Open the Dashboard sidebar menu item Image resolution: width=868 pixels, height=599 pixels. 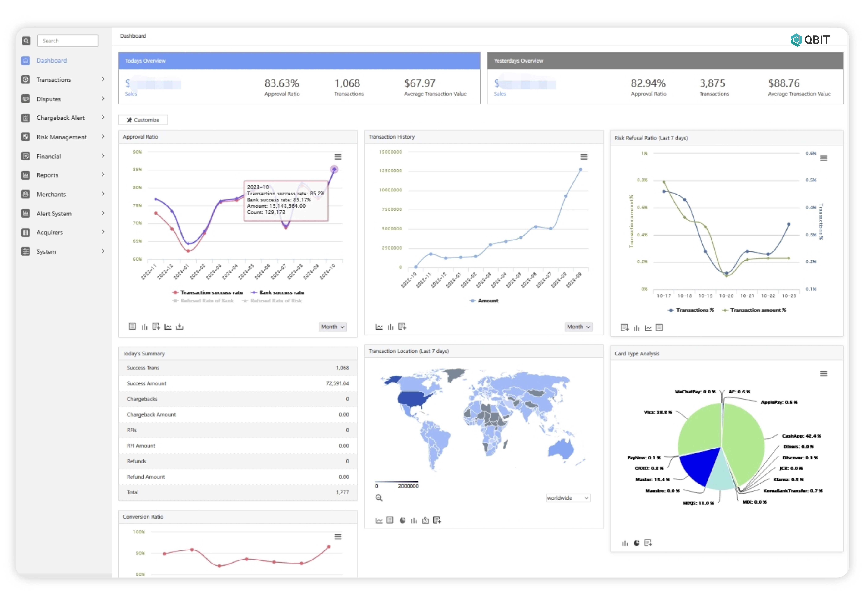(x=51, y=60)
